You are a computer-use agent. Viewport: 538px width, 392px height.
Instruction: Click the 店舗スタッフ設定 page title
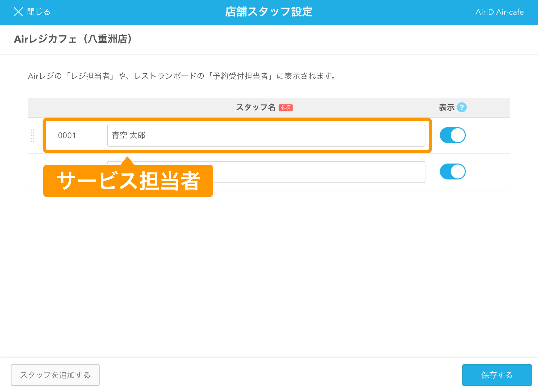pyautogui.click(x=269, y=12)
